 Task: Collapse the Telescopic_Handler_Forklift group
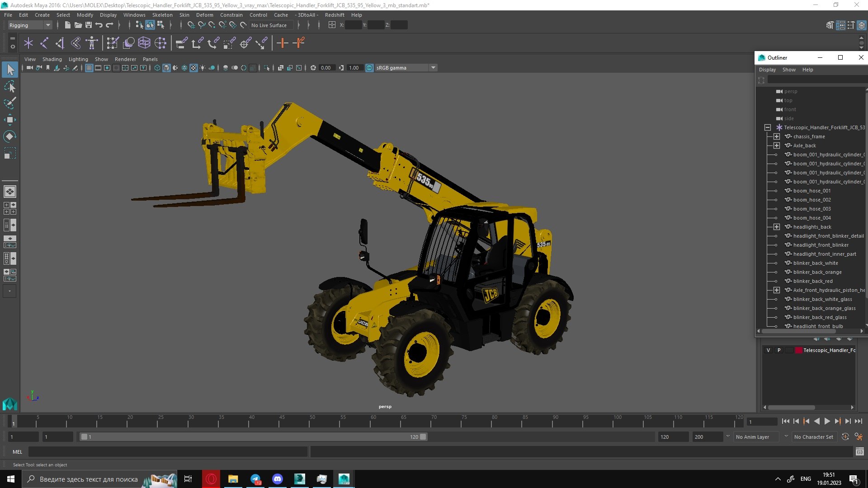point(768,127)
